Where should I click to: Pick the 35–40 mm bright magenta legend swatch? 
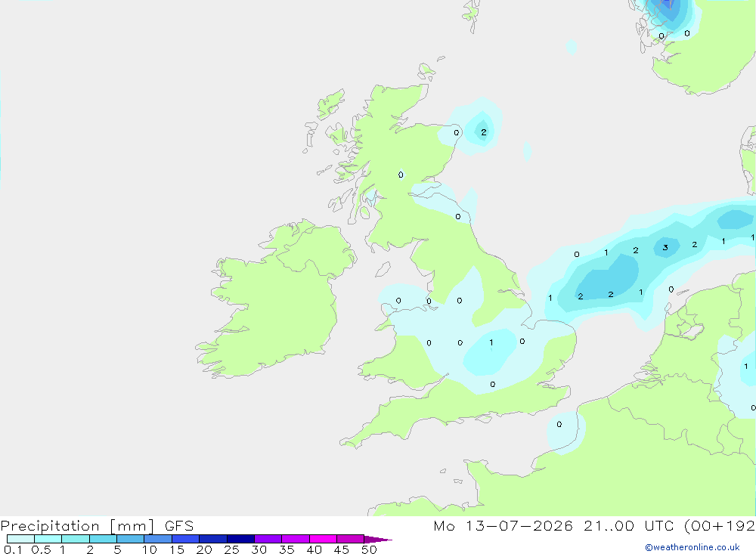click(295, 539)
